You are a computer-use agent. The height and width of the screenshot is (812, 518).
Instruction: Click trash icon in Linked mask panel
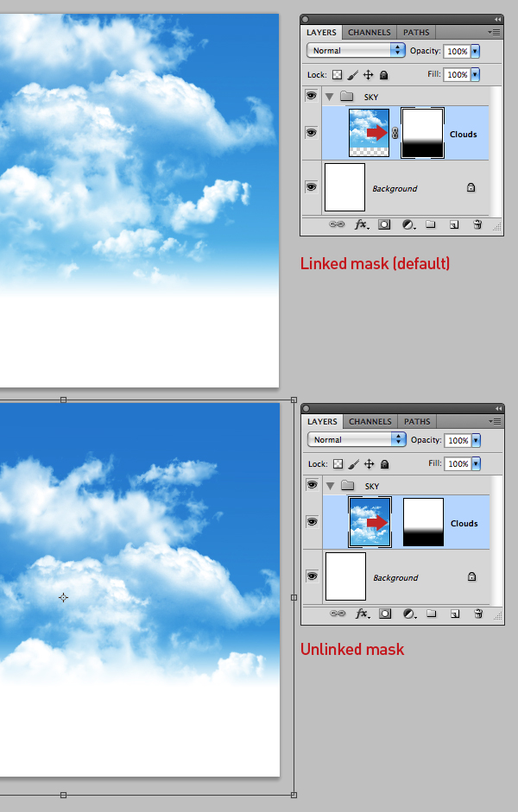[x=477, y=224]
